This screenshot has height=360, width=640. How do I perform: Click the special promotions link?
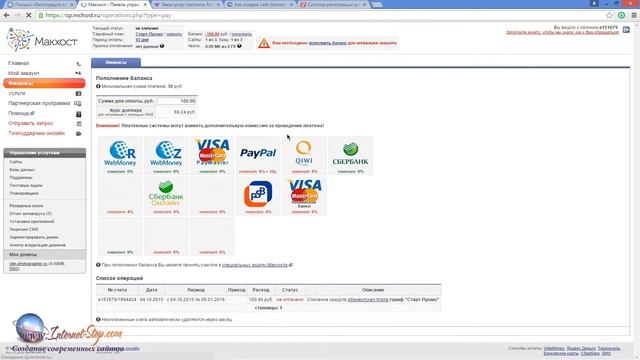tap(255, 265)
